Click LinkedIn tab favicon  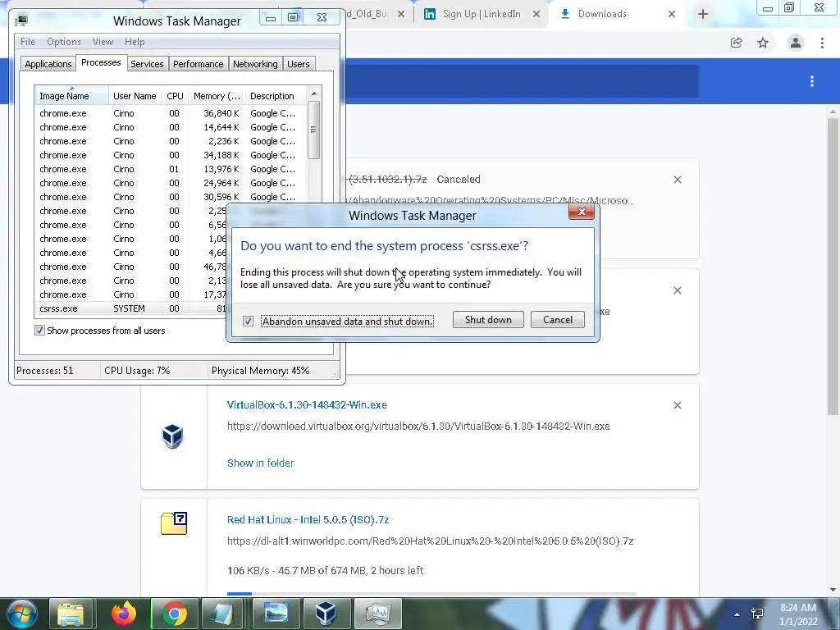[x=430, y=15]
